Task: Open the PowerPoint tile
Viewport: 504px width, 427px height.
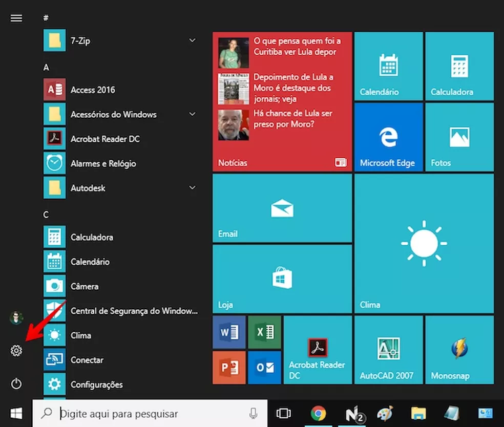Action: pos(229,368)
